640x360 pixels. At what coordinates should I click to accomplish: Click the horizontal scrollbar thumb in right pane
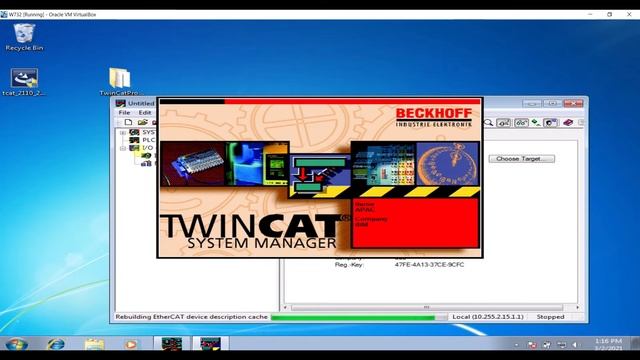click(x=427, y=307)
